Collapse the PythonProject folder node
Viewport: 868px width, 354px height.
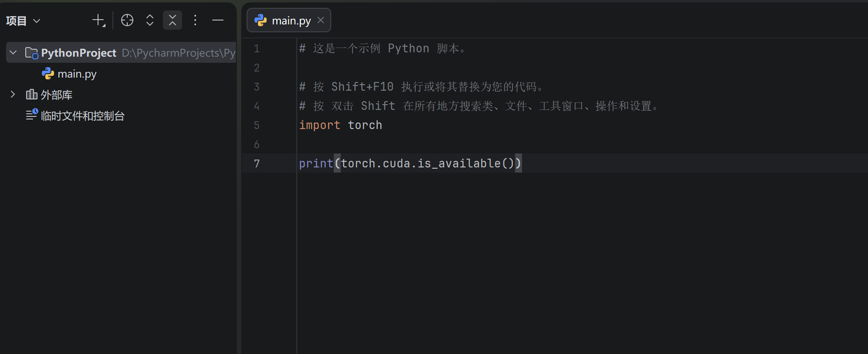pyautogui.click(x=13, y=53)
